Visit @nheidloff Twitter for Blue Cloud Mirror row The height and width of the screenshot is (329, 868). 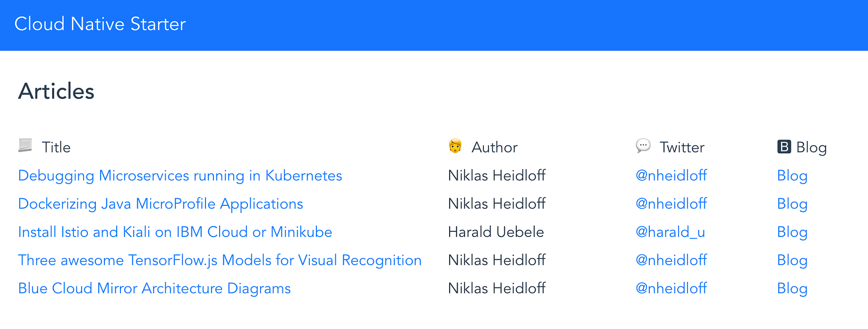pos(671,288)
